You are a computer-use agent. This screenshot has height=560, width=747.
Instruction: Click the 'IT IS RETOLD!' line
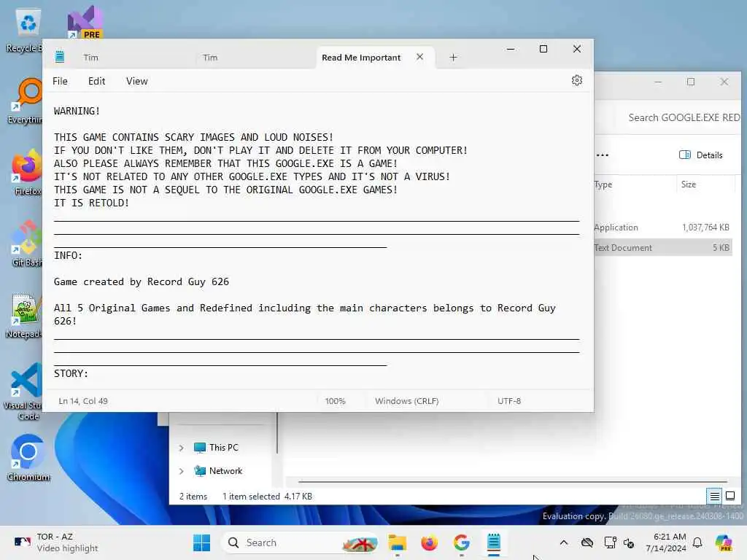pos(91,203)
